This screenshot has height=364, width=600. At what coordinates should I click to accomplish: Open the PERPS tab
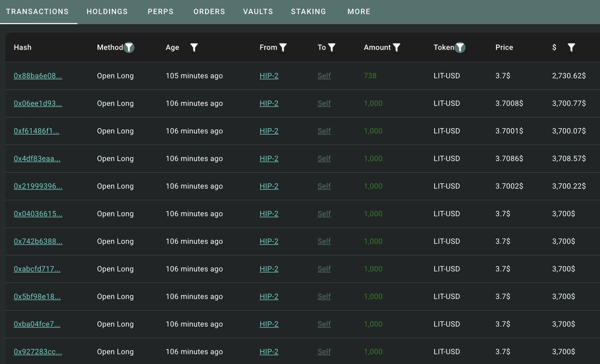(x=160, y=11)
